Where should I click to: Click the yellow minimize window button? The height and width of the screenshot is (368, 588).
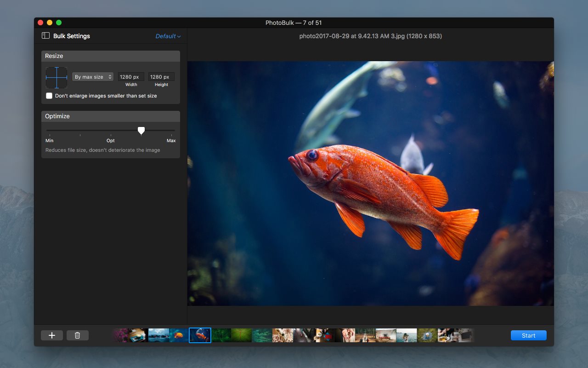click(x=50, y=23)
